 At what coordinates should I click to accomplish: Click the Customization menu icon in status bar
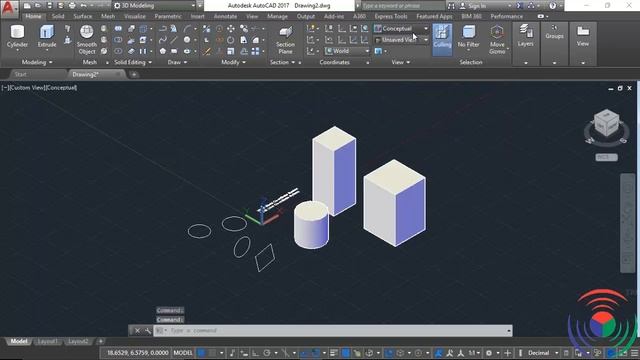(x=635, y=353)
